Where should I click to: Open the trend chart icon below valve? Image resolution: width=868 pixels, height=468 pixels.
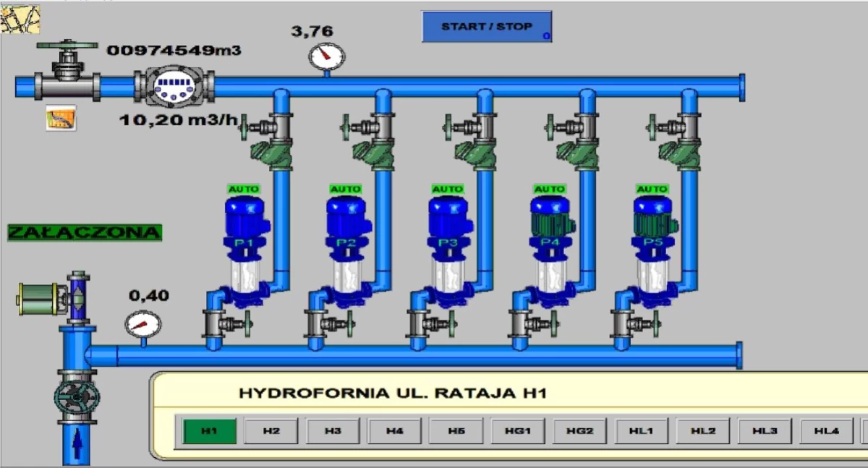[x=61, y=118]
